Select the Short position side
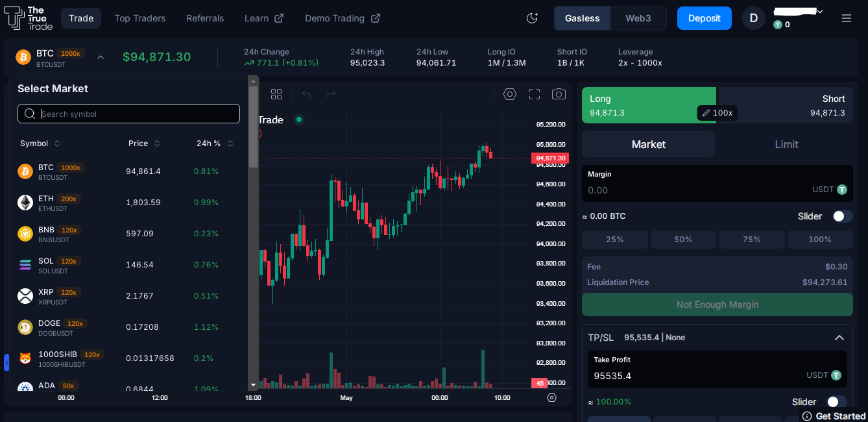Screen dimensions: 868x422 [x=785, y=105]
